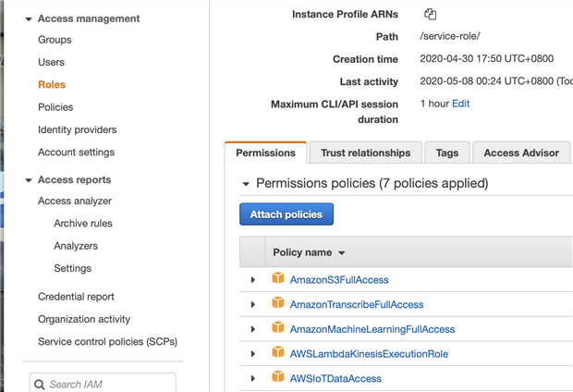Select Roles in sidebar

coord(52,85)
